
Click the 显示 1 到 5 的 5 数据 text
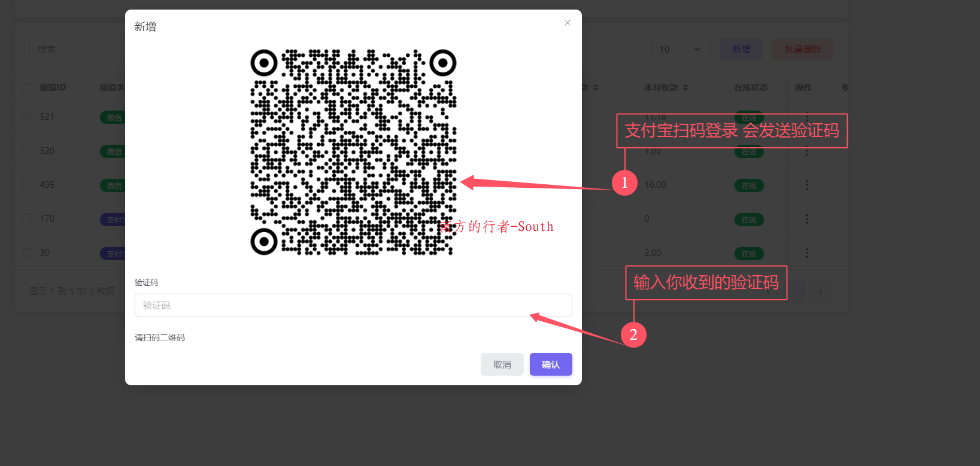72,291
